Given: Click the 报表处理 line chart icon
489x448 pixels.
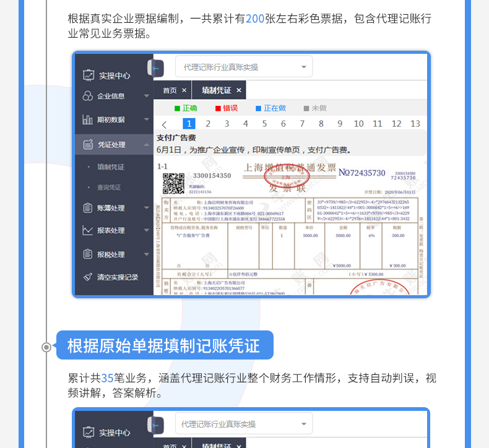Looking at the screenshot, I should tap(87, 230).
